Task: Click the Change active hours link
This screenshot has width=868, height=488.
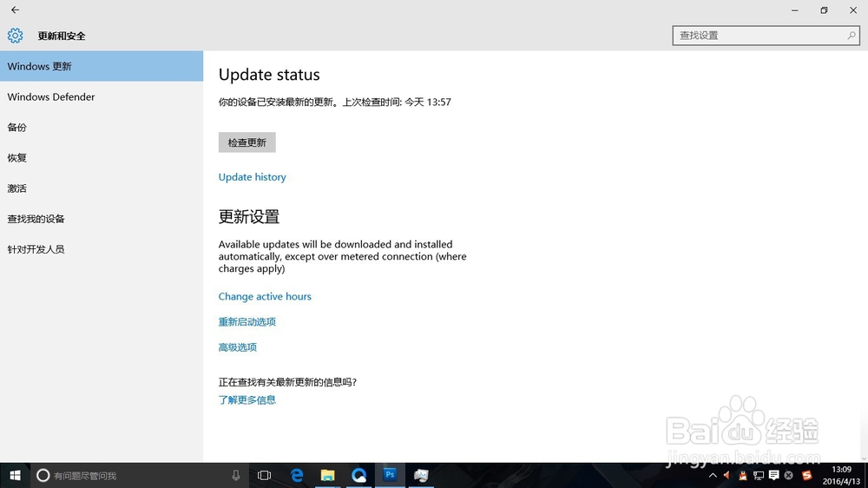Action: 265,296
